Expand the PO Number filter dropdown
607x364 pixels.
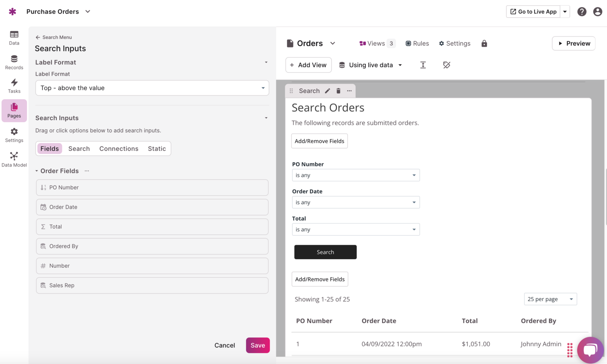(356, 175)
